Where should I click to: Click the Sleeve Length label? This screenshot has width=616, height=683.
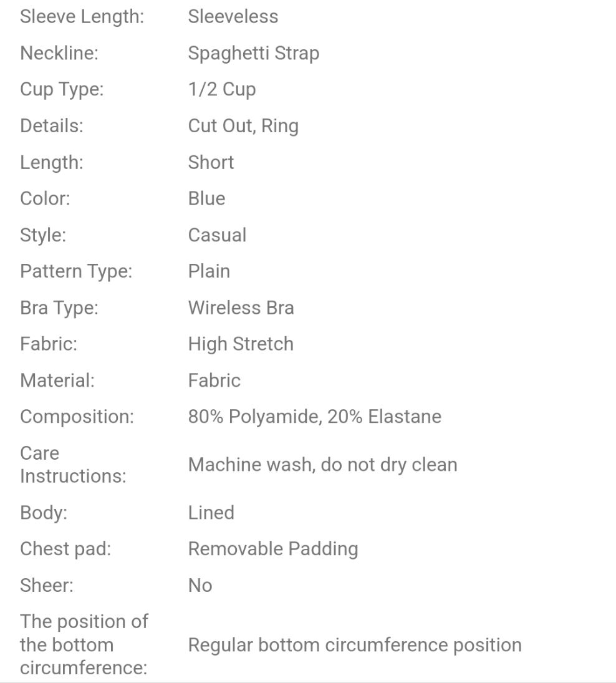click(82, 16)
